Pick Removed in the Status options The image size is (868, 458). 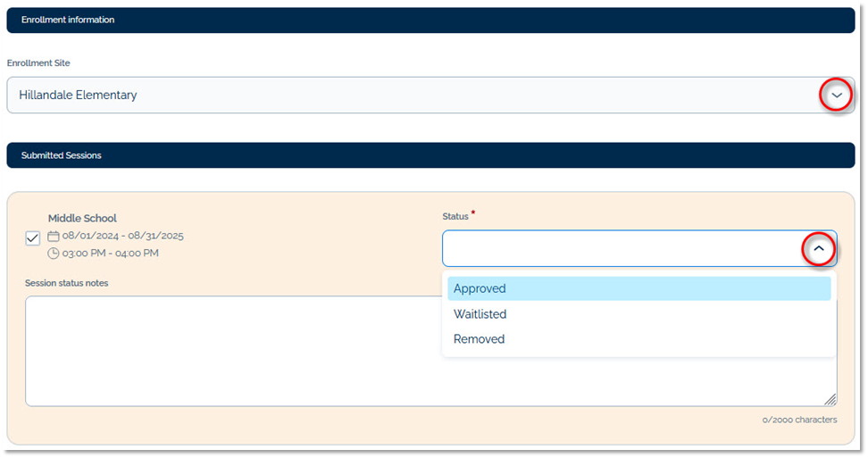(x=479, y=339)
